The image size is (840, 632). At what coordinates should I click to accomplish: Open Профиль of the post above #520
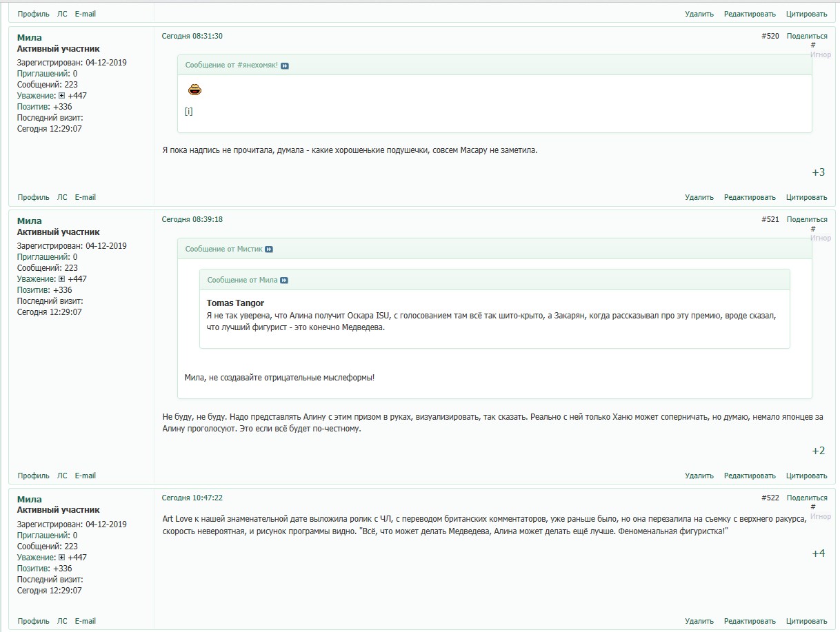tap(34, 14)
